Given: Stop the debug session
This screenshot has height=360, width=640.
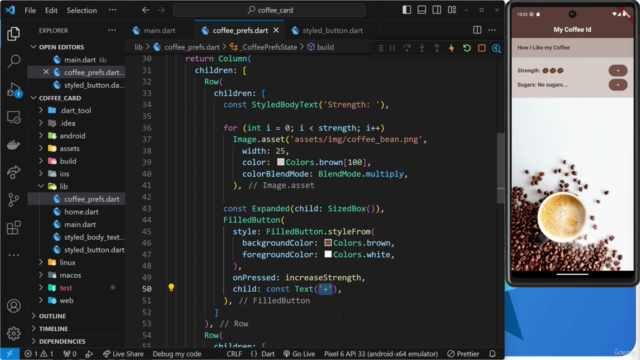Looking at the screenshot, I should pyautogui.click(x=482, y=48).
